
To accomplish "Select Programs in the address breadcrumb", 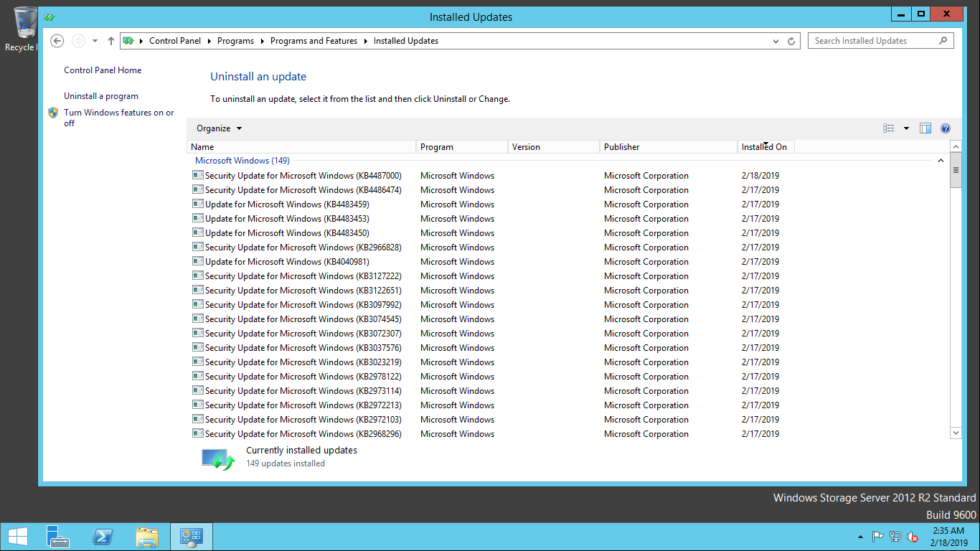I will (235, 41).
